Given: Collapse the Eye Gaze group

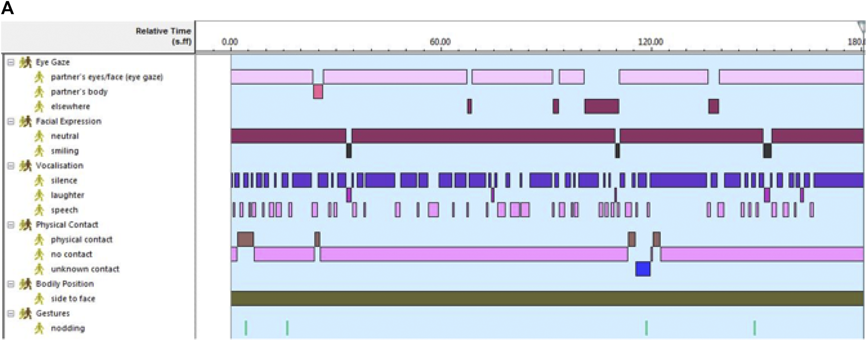Looking at the screenshot, I should click(x=10, y=62).
